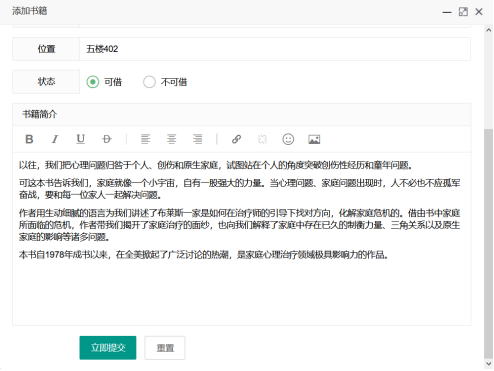The height and width of the screenshot is (371, 494).
Task: Close the 添加书籍 dialog
Action: tap(479, 12)
